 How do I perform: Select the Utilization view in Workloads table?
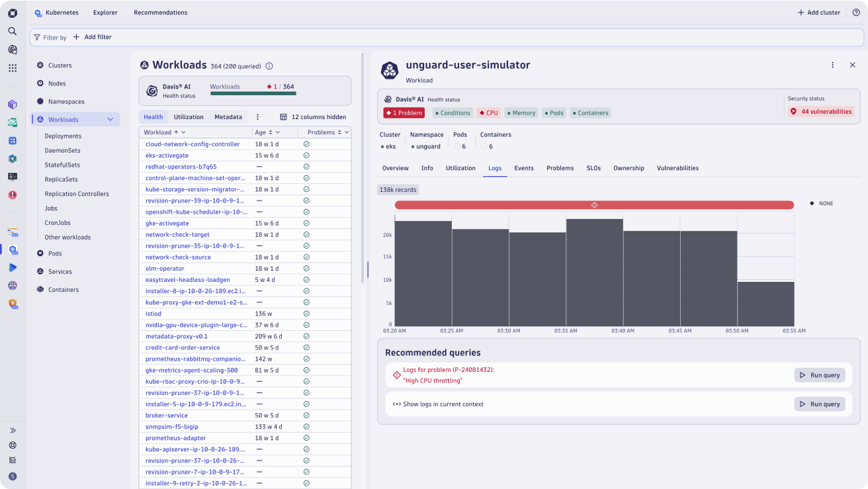pos(189,117)
